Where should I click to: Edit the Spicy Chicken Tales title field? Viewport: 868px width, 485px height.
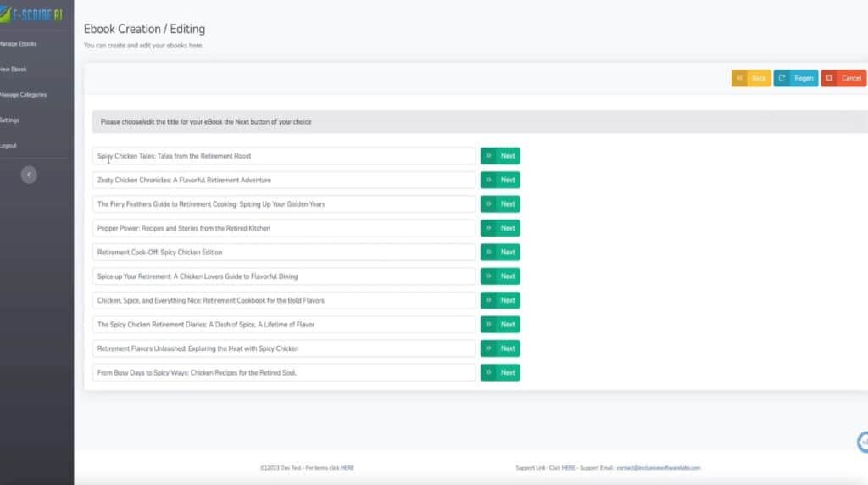pos(283,155)
